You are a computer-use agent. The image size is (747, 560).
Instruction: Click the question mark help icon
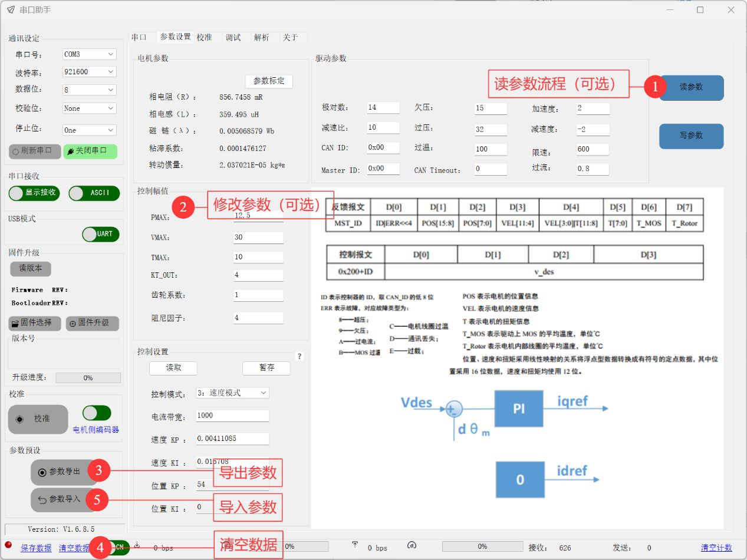tap(300, 357)
